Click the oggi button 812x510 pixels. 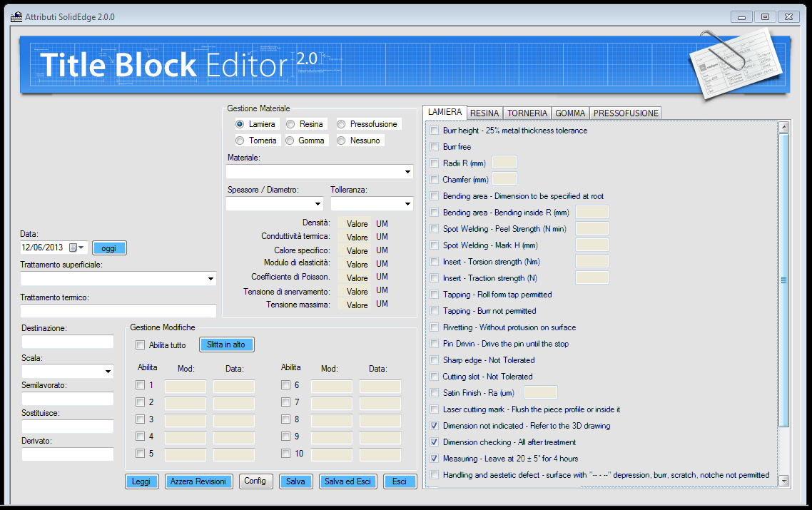point(109,248)
